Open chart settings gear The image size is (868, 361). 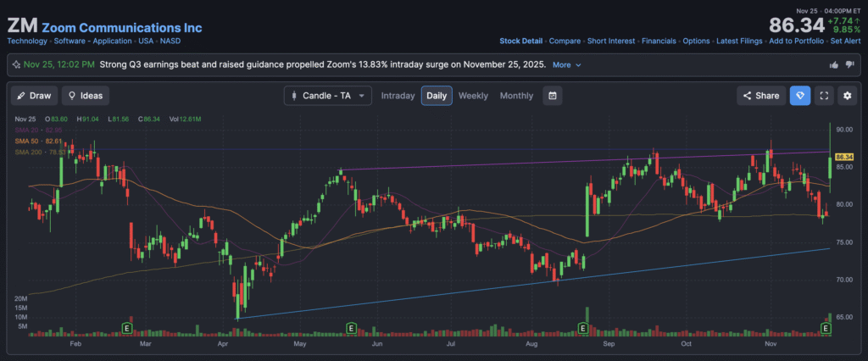coord(847,96)
